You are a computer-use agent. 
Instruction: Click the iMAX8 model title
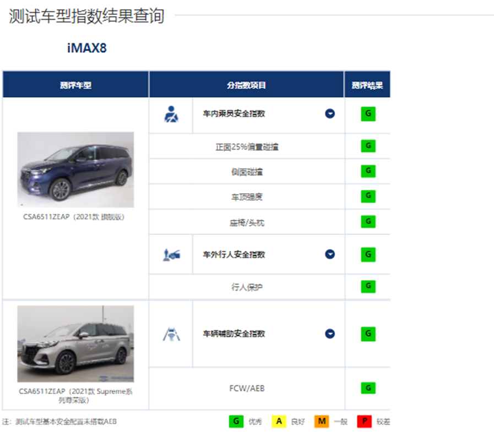(x=87, y=48)
